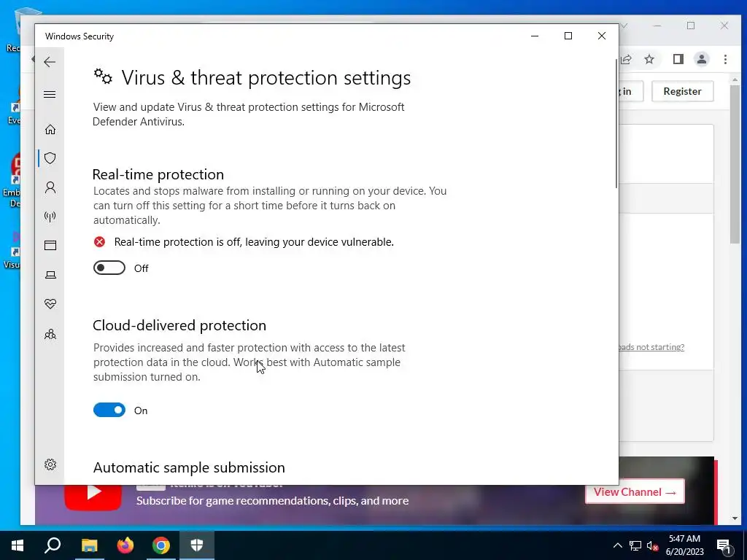Open App & browser control window icon
The image size is (747, 560).
click(x=50, y=245)
